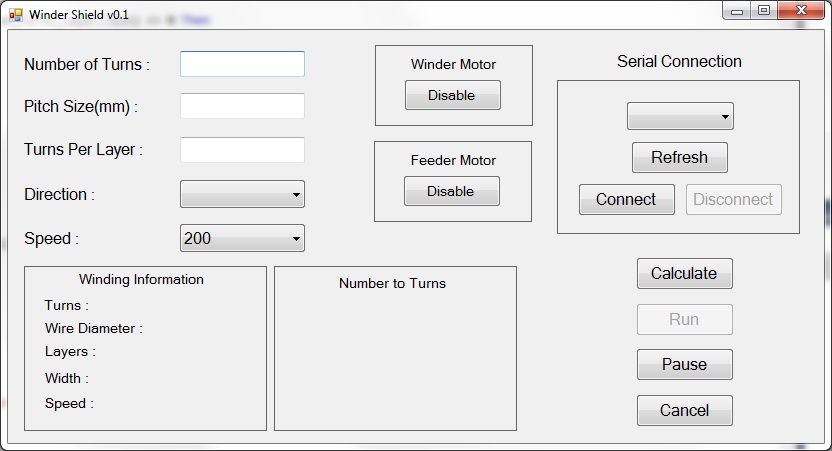The image size is (832, 451).
Task: Disable the Winder Motor
Action: coord(453,95)
